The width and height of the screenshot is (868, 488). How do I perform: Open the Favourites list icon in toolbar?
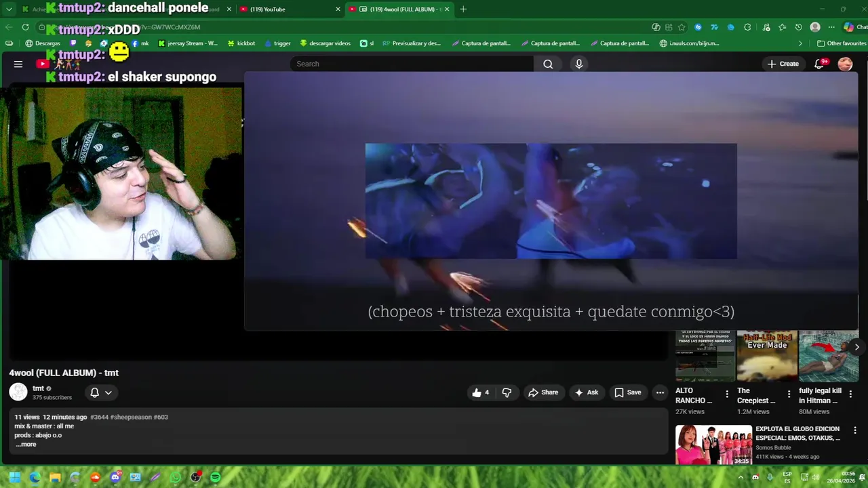[x=782, y=27]
